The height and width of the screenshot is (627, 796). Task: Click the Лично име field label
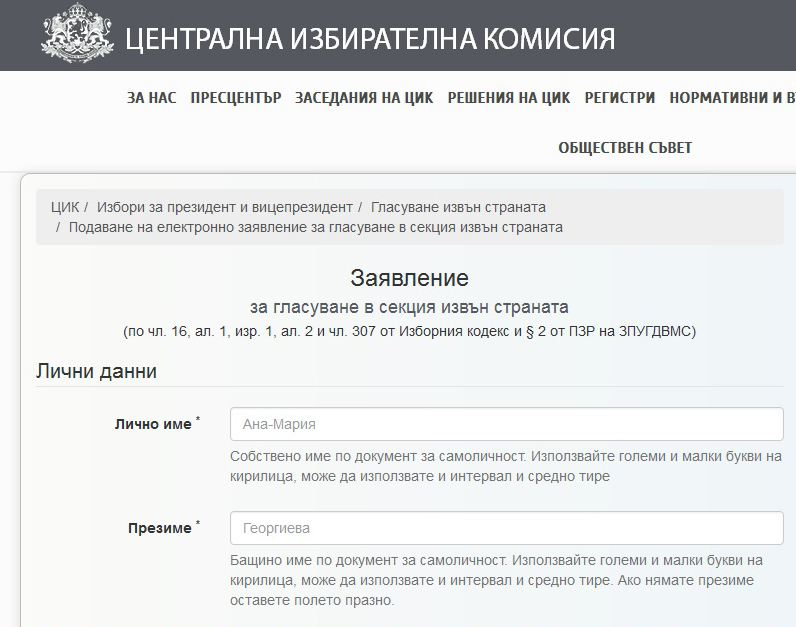click(x=152, y=424)
